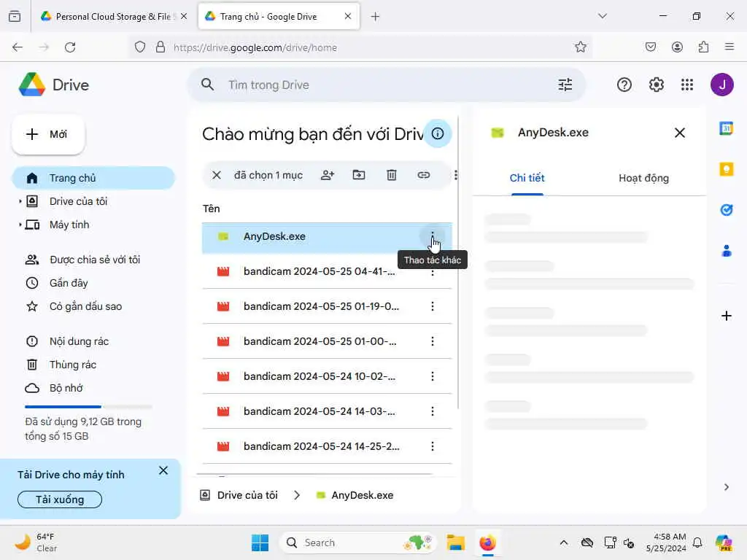Open Máy tính in sidebar
747x560 pixels.
(x=69, y=225)
